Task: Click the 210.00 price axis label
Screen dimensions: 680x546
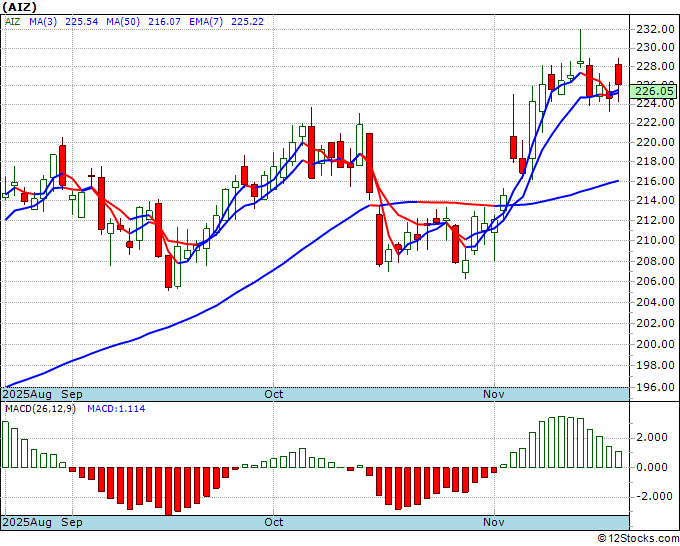Action: (x=655, y=240)
